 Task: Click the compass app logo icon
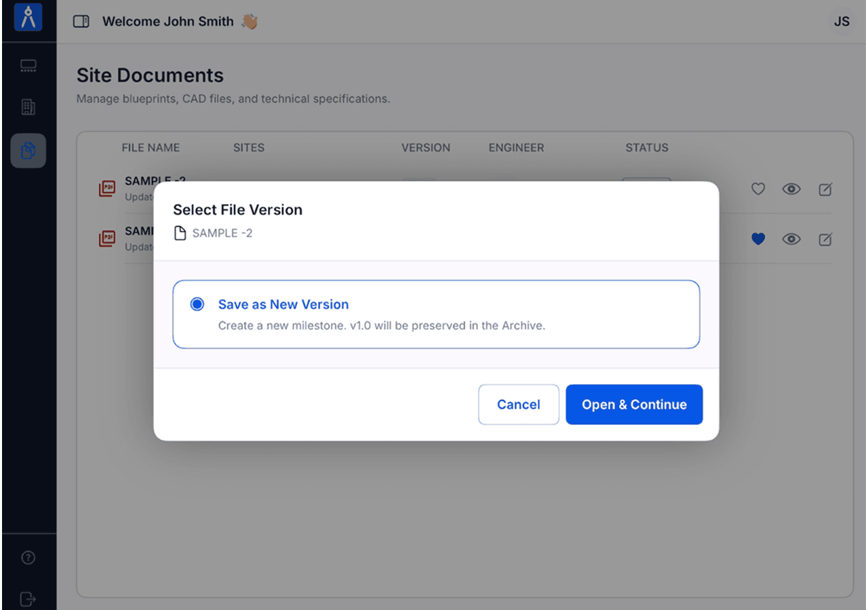28,17
